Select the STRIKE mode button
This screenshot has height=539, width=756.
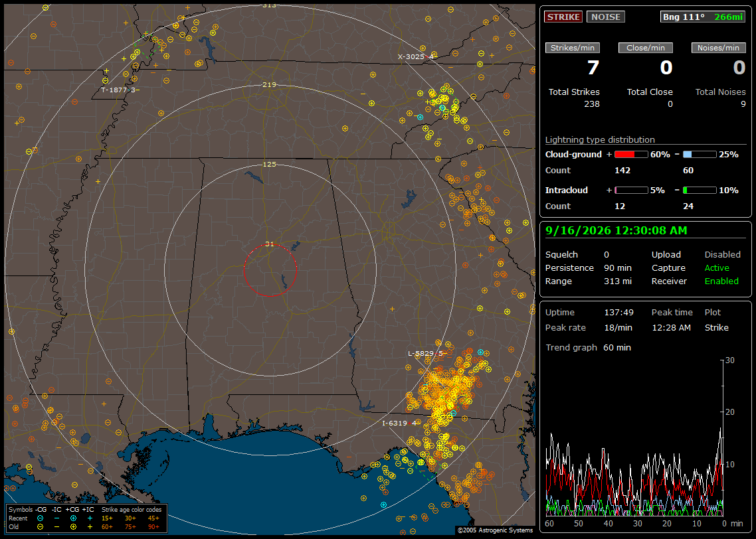point(563,17)
